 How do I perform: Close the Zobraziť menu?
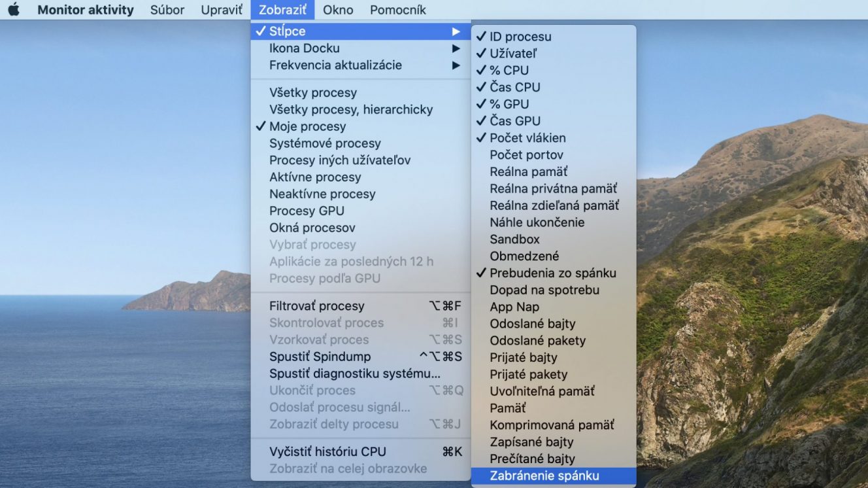tap(282, 10)
